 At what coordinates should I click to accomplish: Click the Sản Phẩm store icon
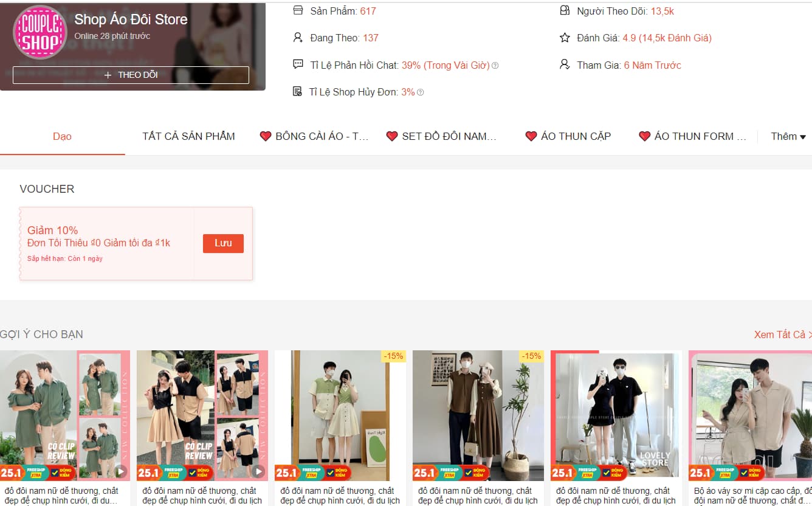coord(298,11)
